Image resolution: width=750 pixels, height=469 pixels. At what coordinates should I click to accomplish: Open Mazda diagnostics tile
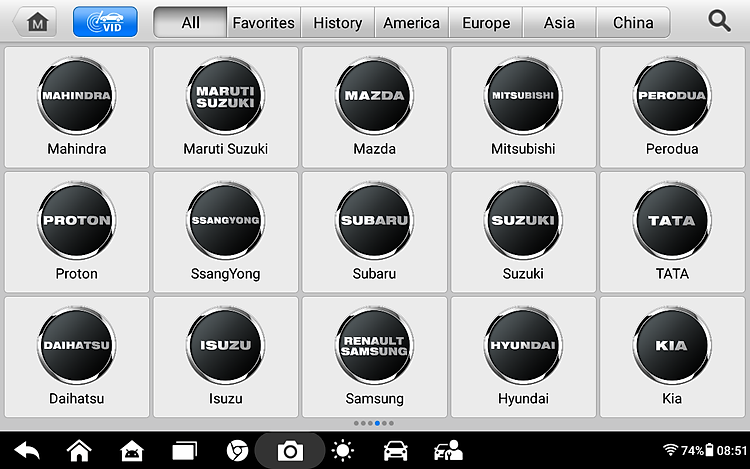tap(375, 107)
